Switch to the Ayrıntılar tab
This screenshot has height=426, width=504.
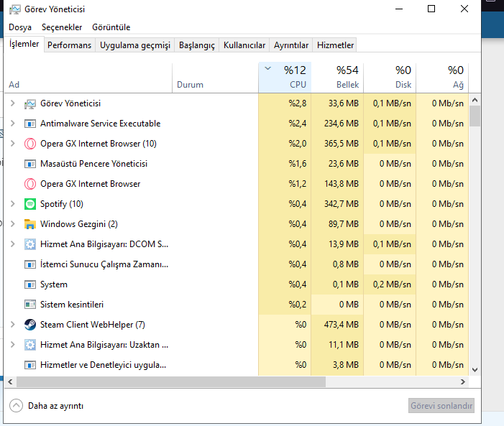click(x=291, y=45)
